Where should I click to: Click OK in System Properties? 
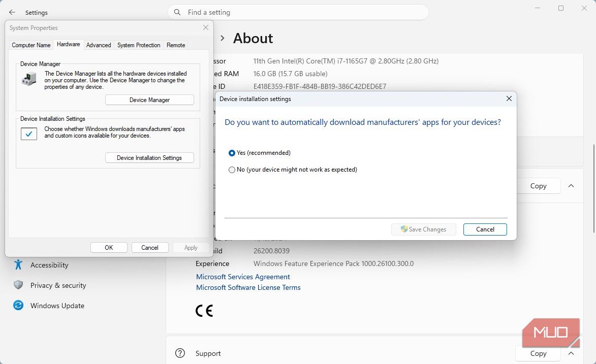pyautogui.click(x=109, y=247)
